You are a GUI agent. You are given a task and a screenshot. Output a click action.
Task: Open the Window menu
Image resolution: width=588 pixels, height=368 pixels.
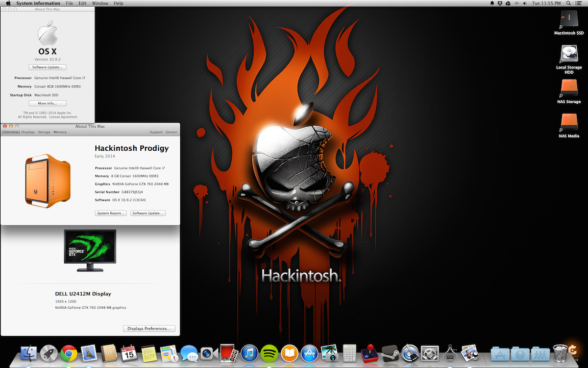coord(100,4)
